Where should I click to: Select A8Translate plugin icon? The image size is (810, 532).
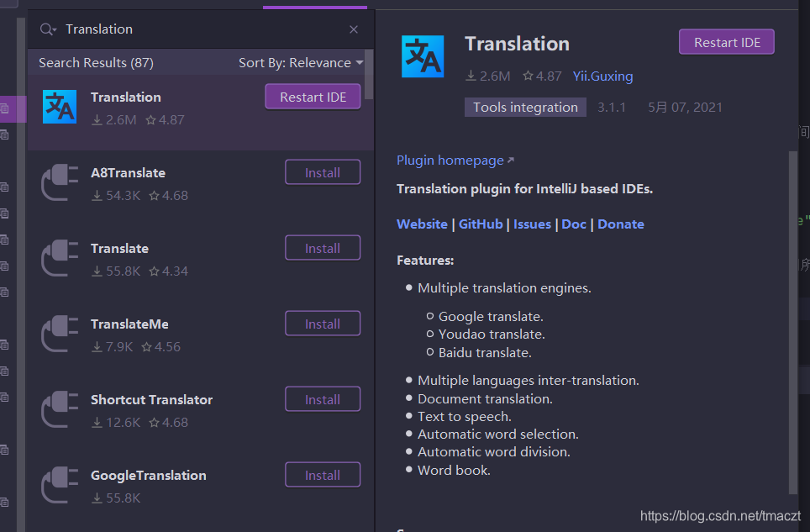60,182
